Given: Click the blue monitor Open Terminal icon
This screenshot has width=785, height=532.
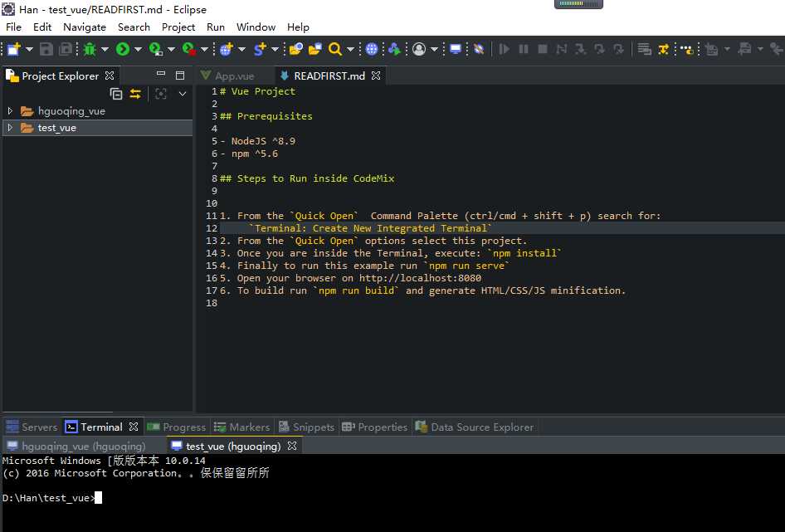Looking at the screenshot, I should [456, 49].
